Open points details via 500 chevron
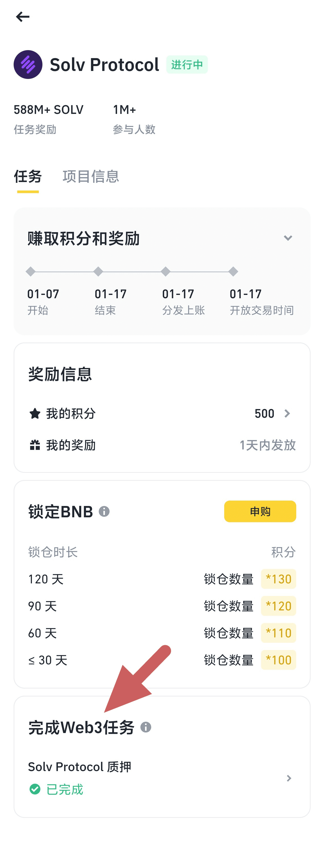The image size is (324, 868). (x=287, y=413)
